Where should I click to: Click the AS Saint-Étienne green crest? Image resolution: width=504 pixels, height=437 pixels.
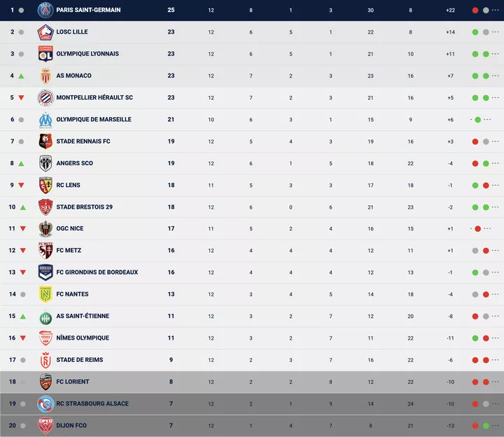(45, 317)
